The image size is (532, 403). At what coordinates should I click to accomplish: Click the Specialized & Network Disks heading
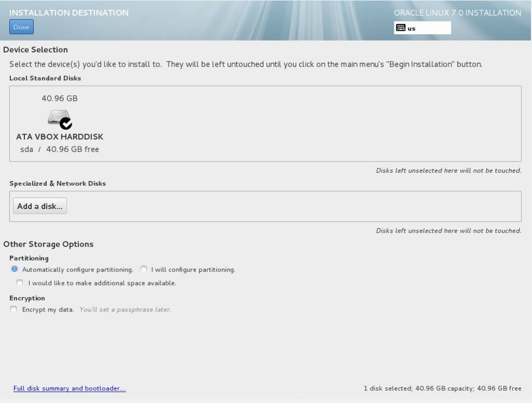[58, 184]
